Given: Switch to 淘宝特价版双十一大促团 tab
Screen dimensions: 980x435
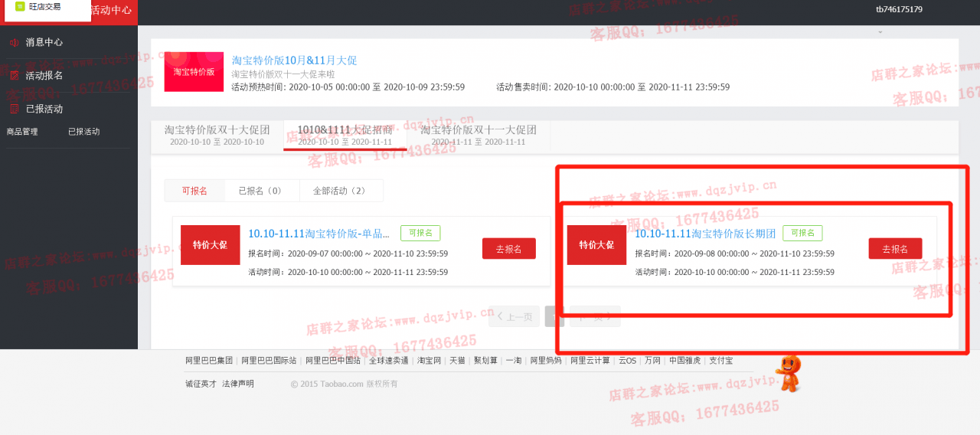Looking at the screenshot, I should click(x=478, y=135).
